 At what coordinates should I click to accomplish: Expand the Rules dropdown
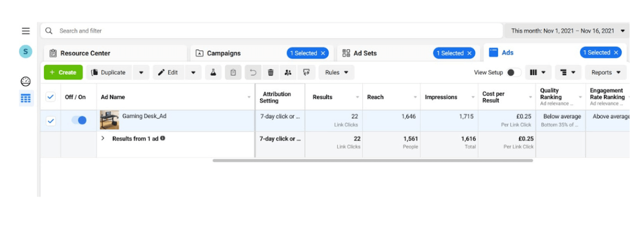(336, 72)
